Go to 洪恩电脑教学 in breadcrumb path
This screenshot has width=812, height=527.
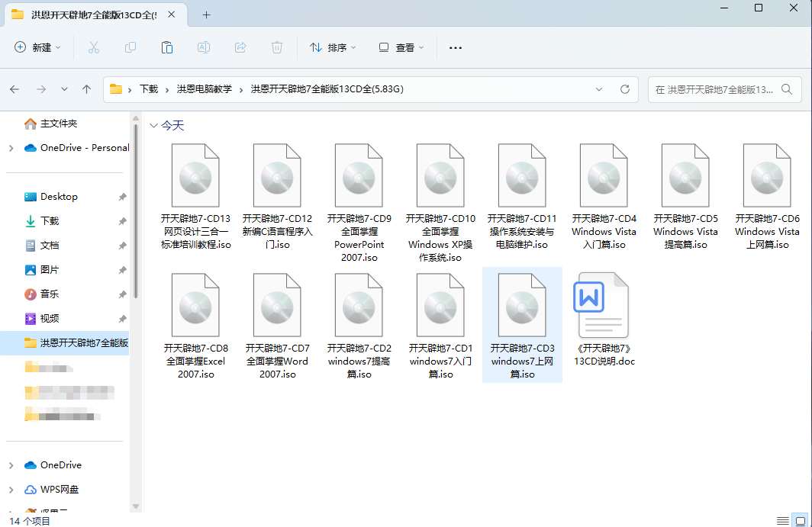[x=205, y=89]
